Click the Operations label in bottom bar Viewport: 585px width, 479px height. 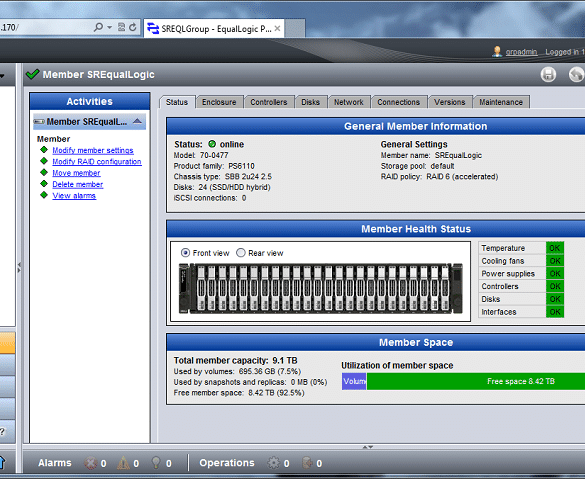point(227,463)
